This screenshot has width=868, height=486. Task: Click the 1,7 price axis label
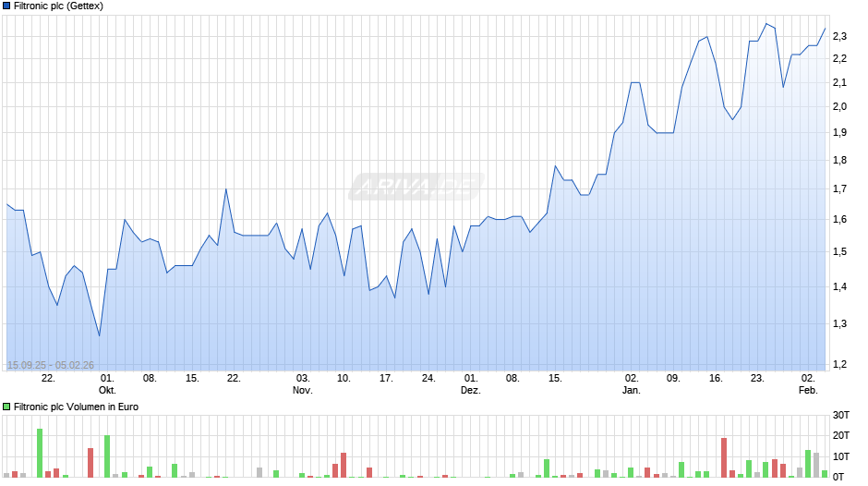839,189
